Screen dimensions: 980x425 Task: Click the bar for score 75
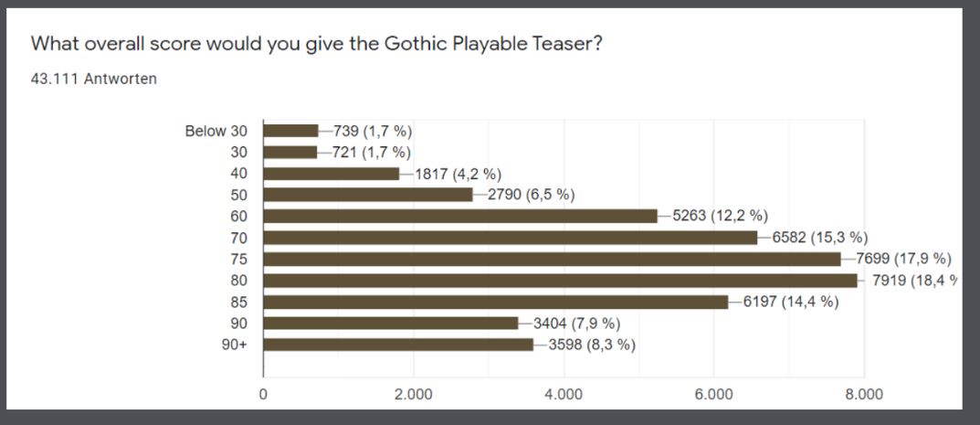point(552,259)
